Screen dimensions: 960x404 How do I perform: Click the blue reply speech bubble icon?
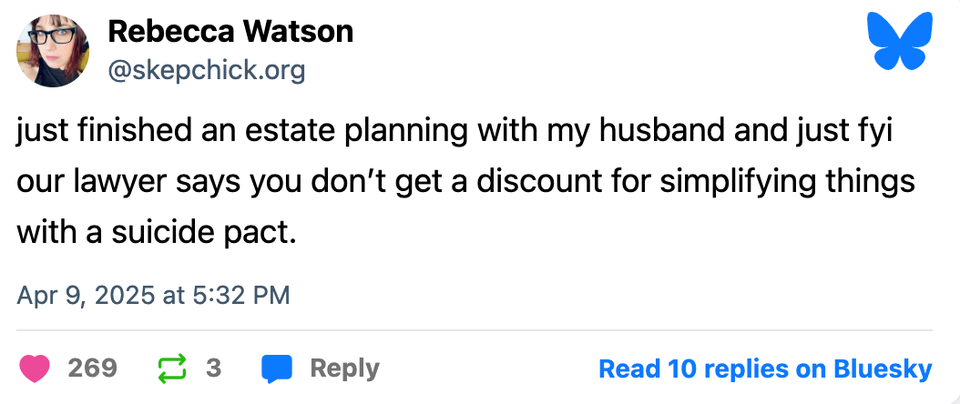276,368
